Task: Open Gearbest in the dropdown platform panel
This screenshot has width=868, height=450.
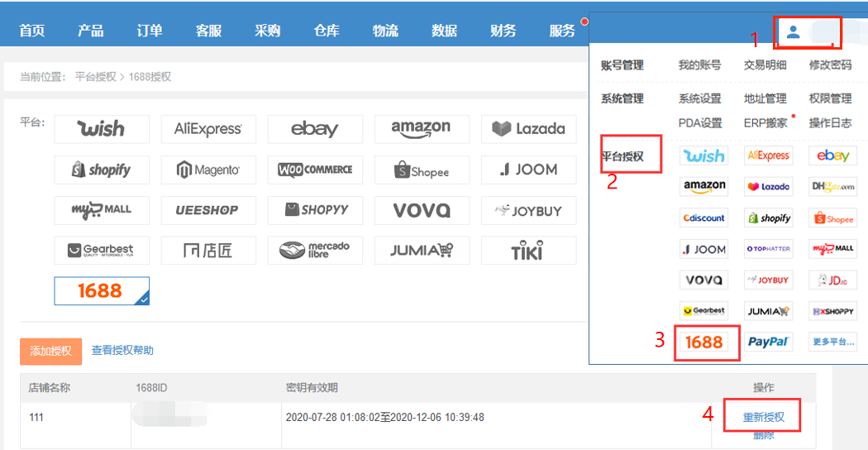Action: [x=703, y=311]
